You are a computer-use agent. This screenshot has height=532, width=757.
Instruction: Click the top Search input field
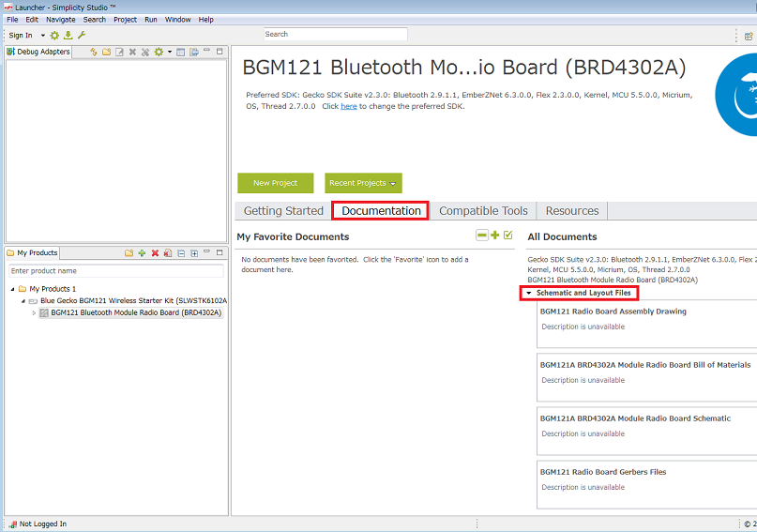tap(336, 35)
